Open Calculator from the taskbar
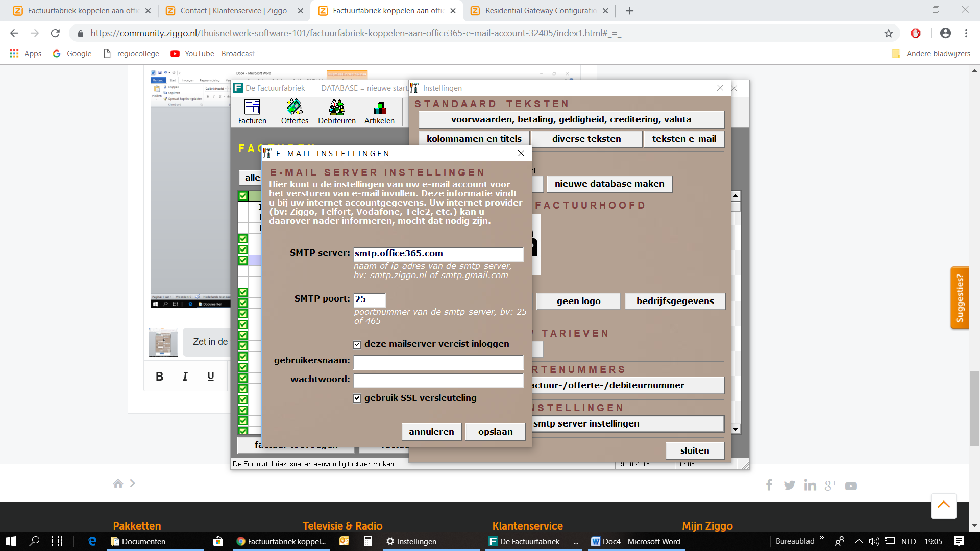 tap(367, 541)
